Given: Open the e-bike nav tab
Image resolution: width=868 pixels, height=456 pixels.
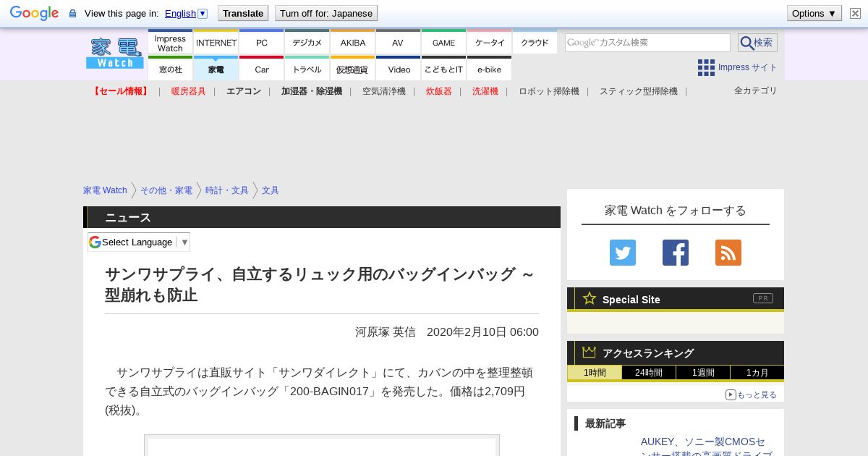Looking at the screenshot, I should (x=490, y=69).
